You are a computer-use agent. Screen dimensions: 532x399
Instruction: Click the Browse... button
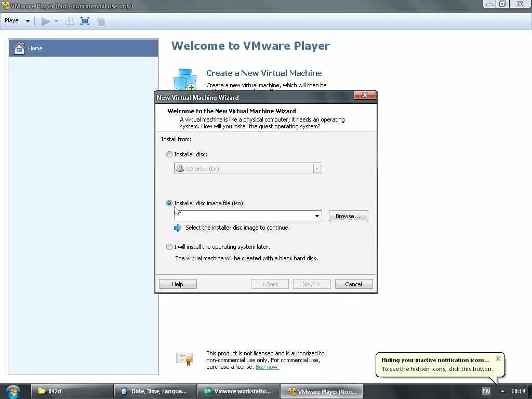click(x=348, y=216)
